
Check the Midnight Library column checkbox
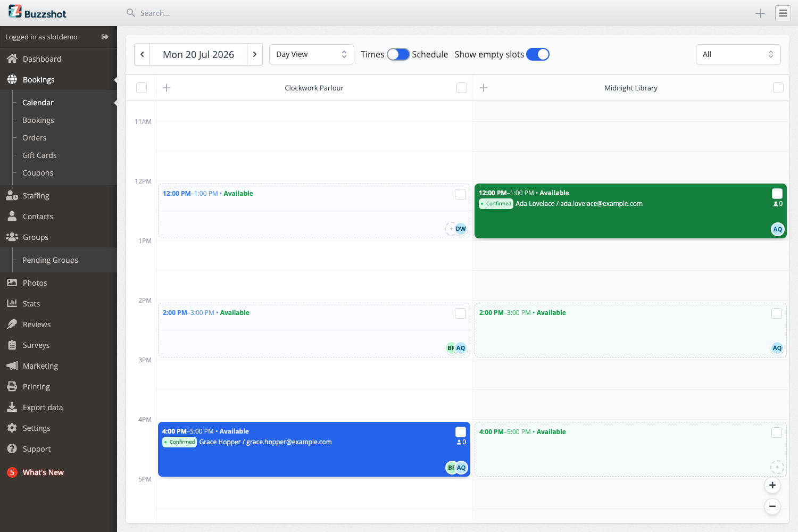coord(778,88)
